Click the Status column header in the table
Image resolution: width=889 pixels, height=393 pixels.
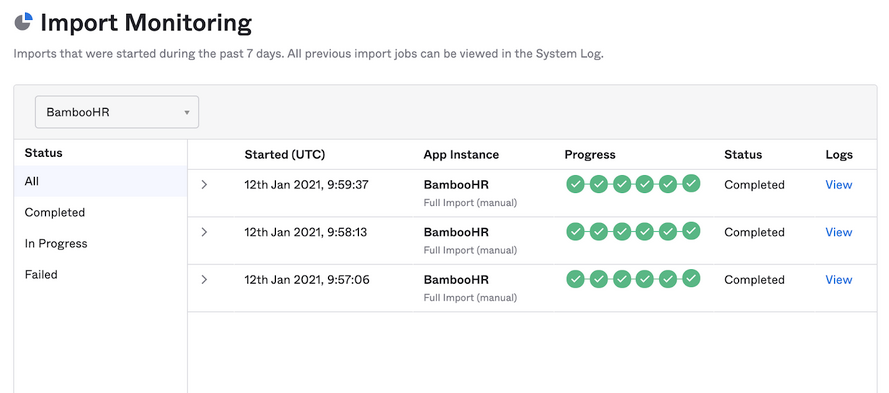coord(743,155)
